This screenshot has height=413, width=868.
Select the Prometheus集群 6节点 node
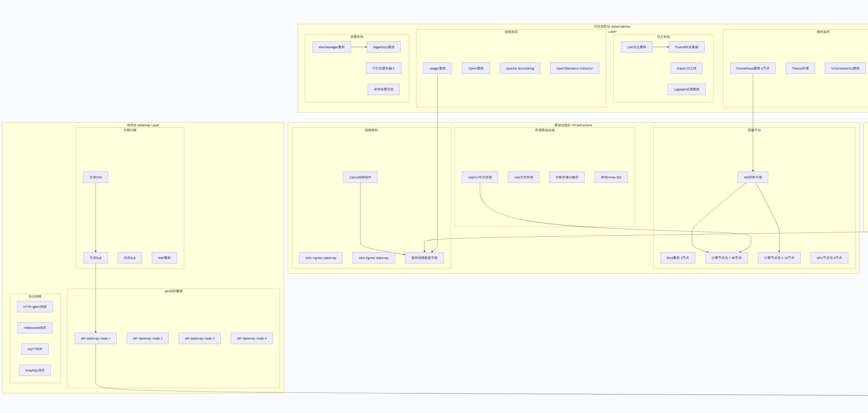pyautogui.click(x=753, y=68)
